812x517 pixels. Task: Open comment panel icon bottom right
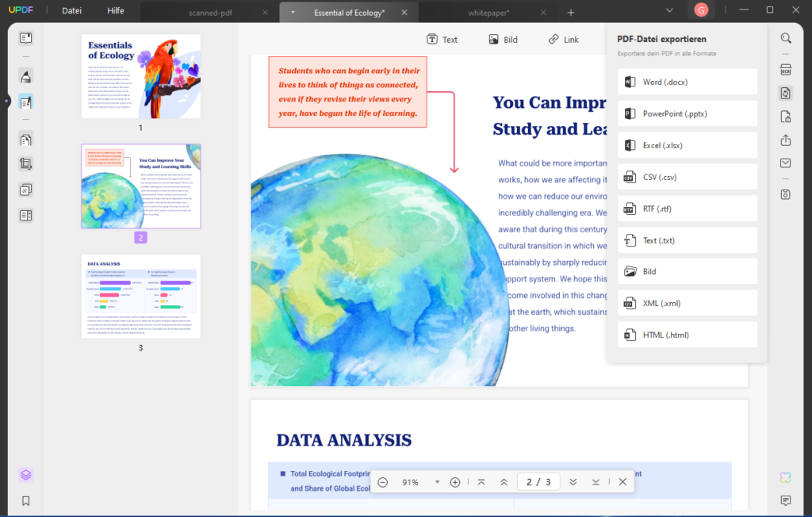pos(786,500)
